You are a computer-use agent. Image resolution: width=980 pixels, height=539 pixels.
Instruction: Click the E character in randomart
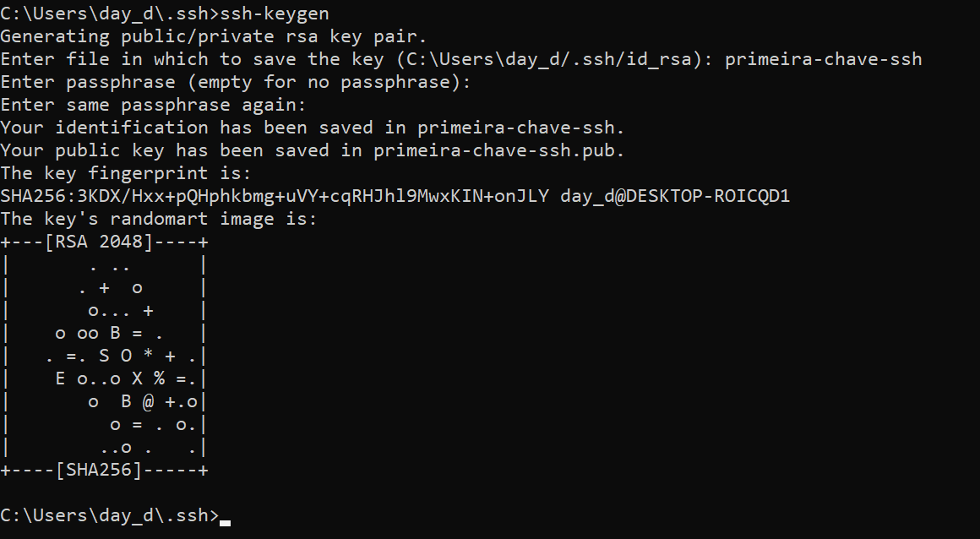60,378
